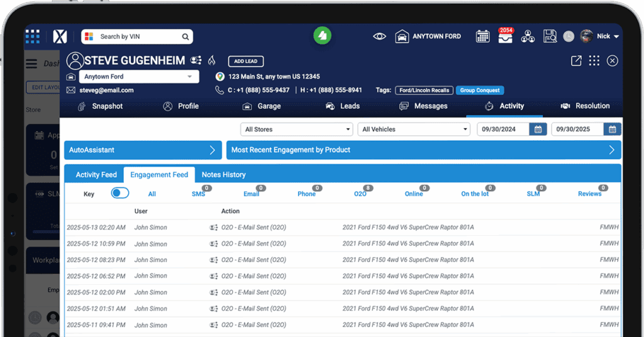Switch to the Activity Feed tab
This screenshot has height=337, width=644.
[96, 175]
